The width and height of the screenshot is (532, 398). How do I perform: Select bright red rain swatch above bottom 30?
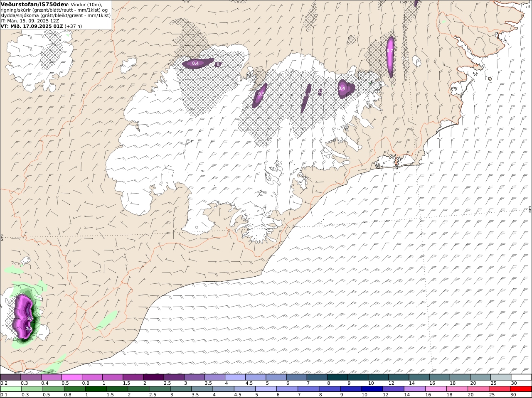(520, 389)
